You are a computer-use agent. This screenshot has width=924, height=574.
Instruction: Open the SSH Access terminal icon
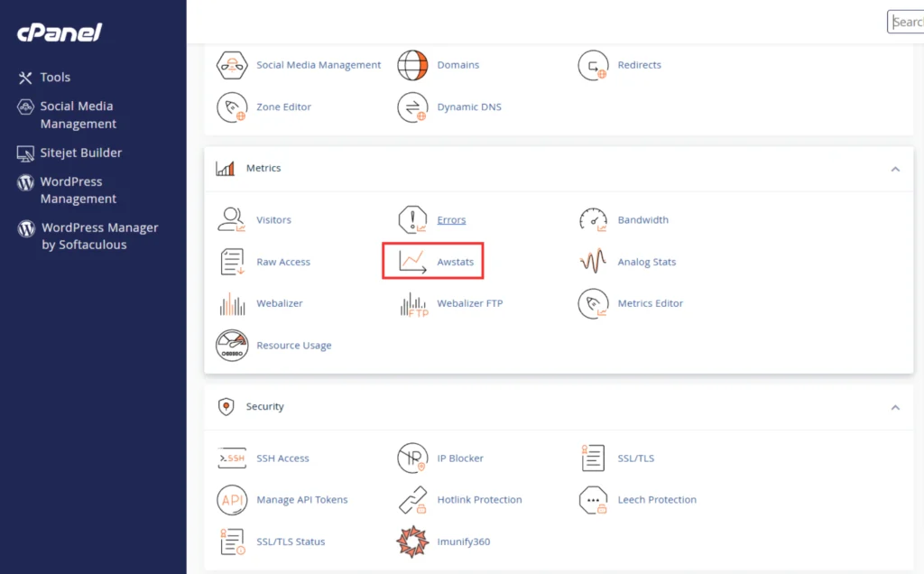coord(232,458)
